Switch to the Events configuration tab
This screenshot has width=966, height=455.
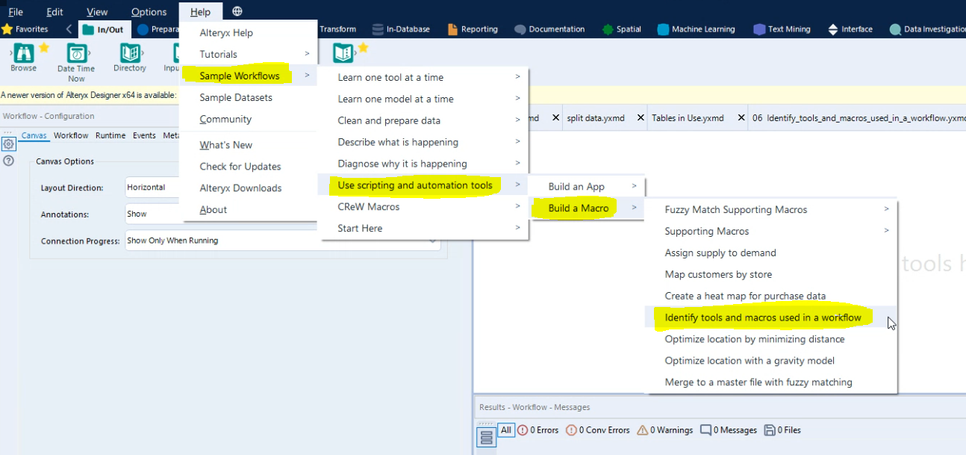tap(144, 135)
